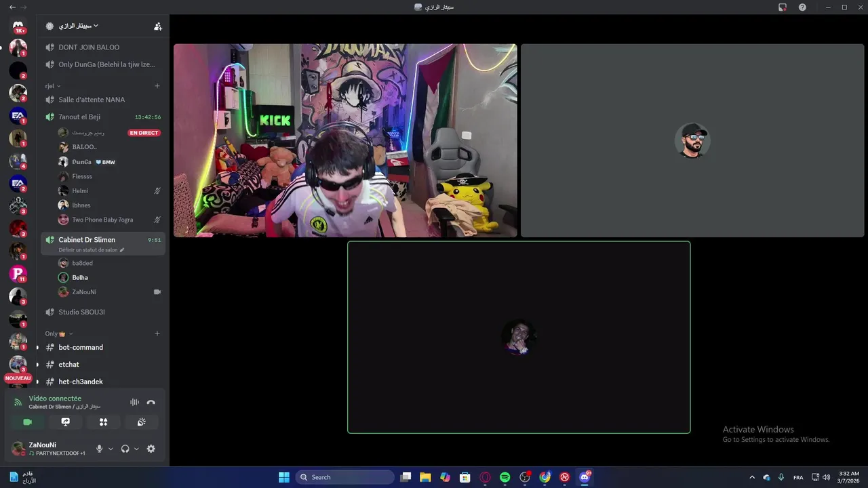Create a channel in the rjel category
The height and width of the screenshot is (488, 868).
157,86
